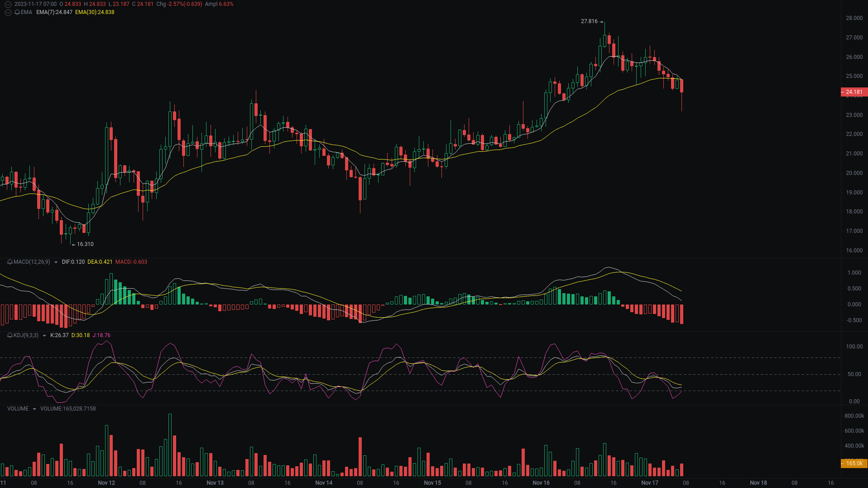Click the Nov 13 date label

click(x=215, y=483)
